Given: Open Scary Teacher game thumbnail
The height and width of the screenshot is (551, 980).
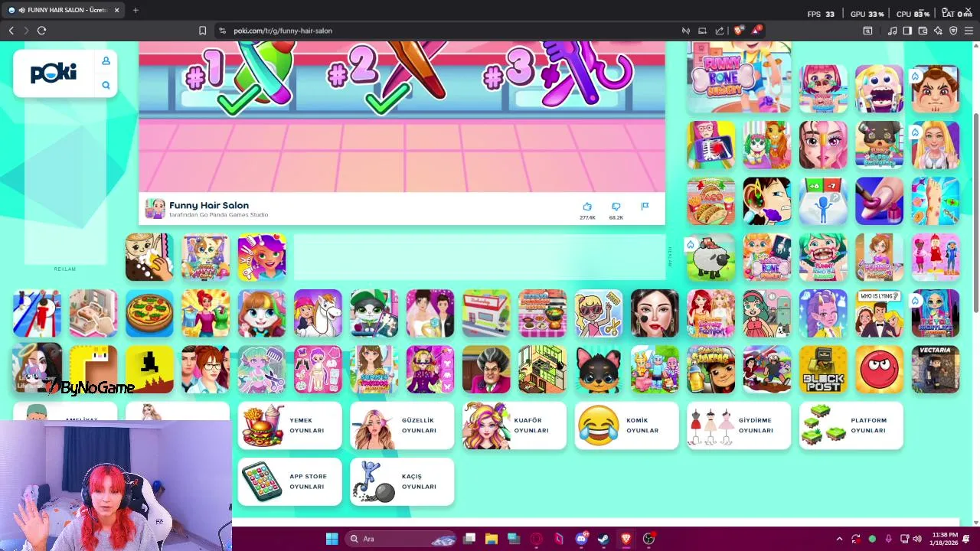Looking at the screenshot, I should 486,369.
